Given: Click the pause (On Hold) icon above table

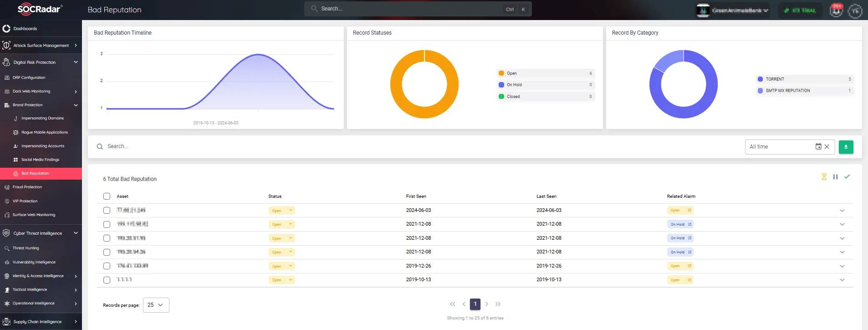Looking at the screenshot, I should [835, 177].
